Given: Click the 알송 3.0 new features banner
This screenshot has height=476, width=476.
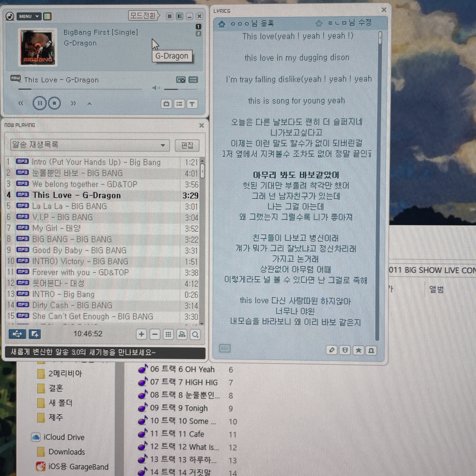Looking at the screenshot, I should pos(105,353).
